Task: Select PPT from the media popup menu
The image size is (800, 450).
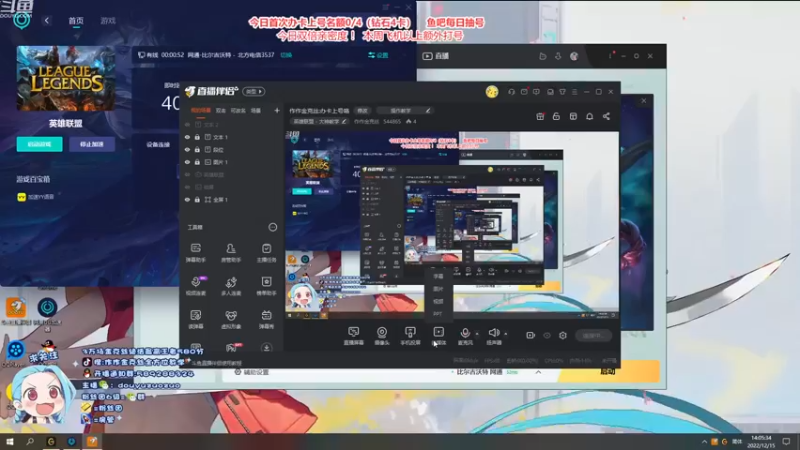Action: pos(437,314)
